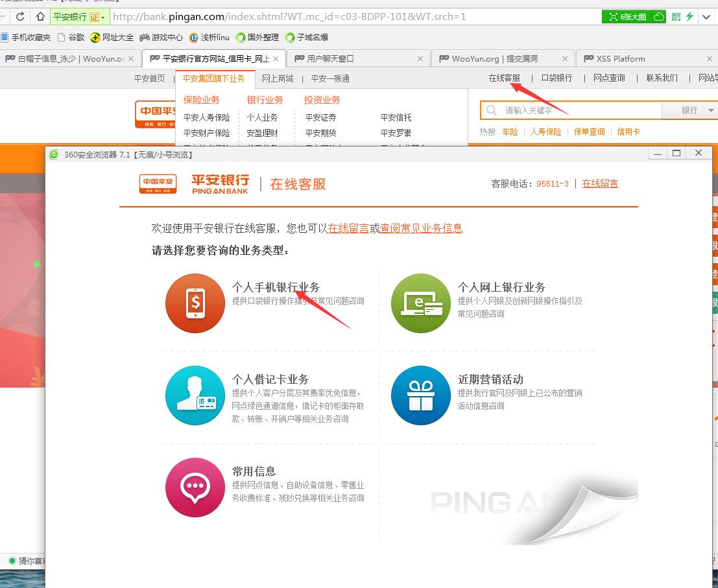The width and height of the screenshot is (718, 588).
Task: Open 游戏中心 bookmark
Action: [x=162, y=38]
